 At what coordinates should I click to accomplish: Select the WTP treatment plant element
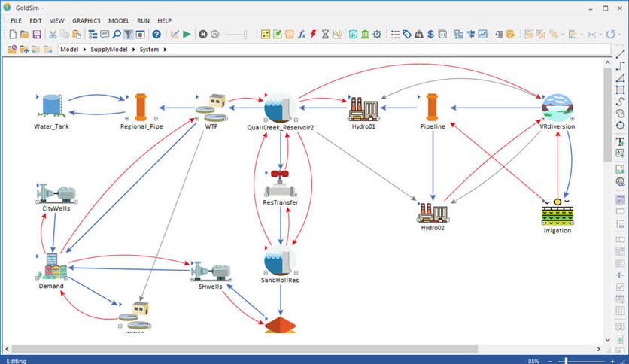[211, 108]
